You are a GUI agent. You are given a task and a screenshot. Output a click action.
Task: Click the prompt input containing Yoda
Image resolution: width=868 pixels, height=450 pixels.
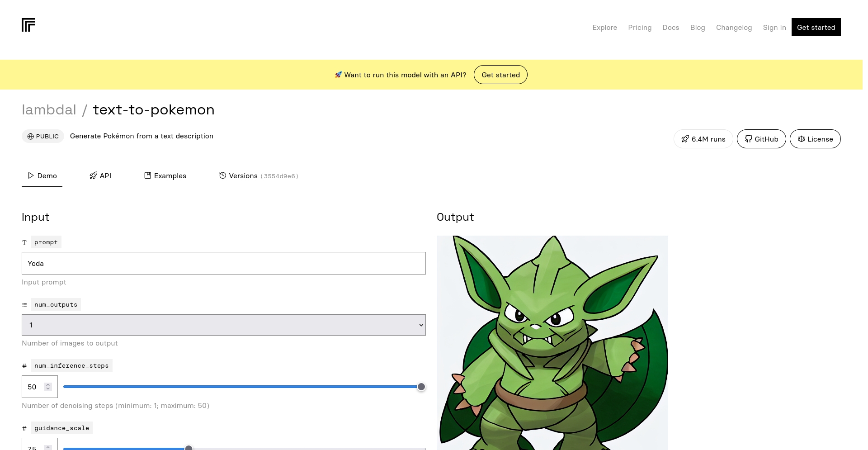point(224,263)
